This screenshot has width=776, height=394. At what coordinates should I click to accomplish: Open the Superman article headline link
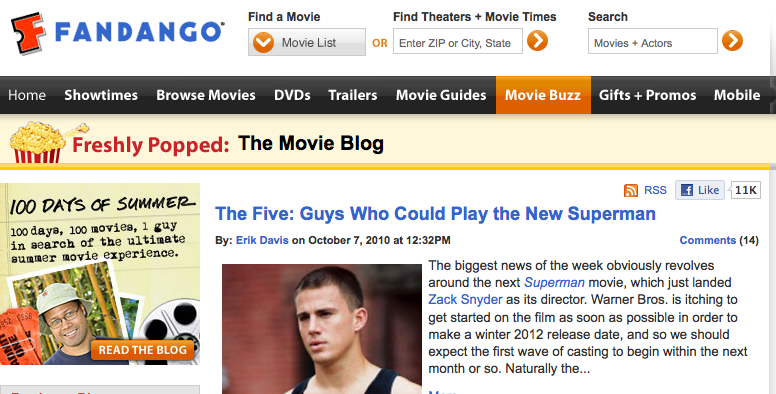click(435, 214)
